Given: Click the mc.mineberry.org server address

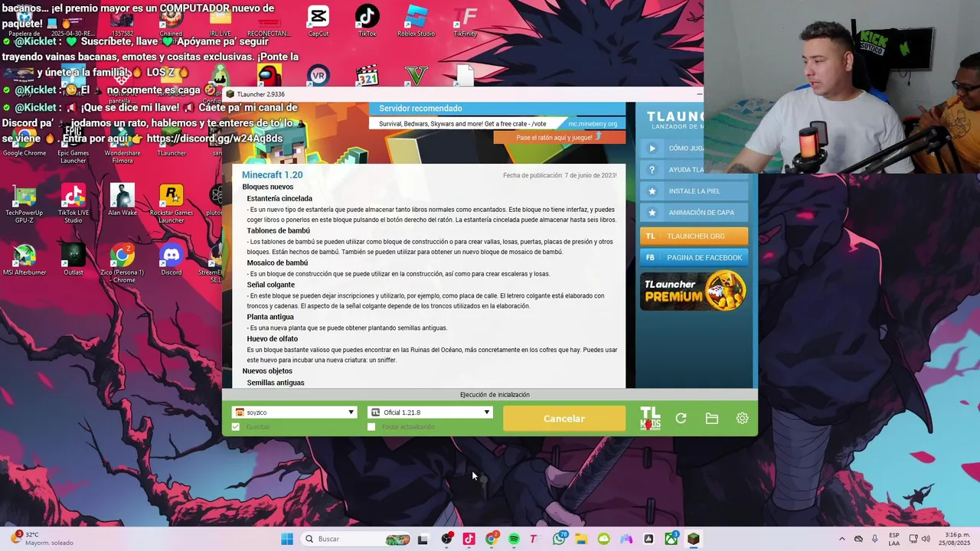Looking at the screenshot, I should tap(593, 123).
